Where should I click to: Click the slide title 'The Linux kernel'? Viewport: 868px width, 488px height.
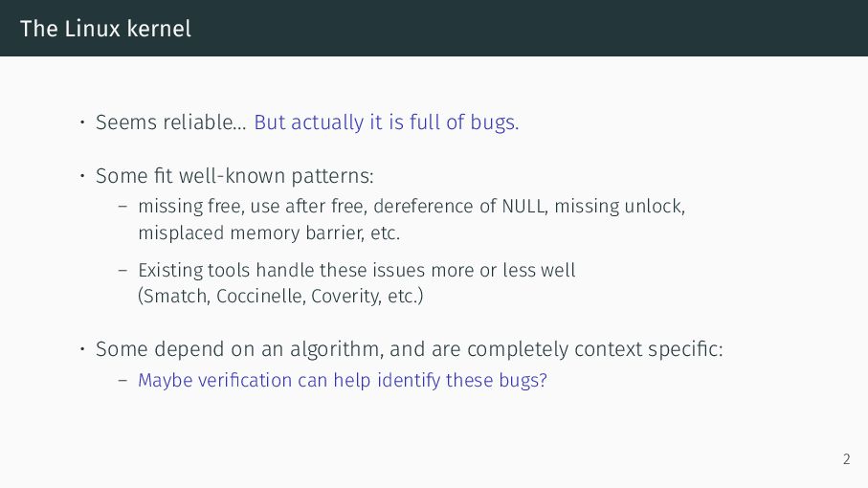[x=105, y=29]
